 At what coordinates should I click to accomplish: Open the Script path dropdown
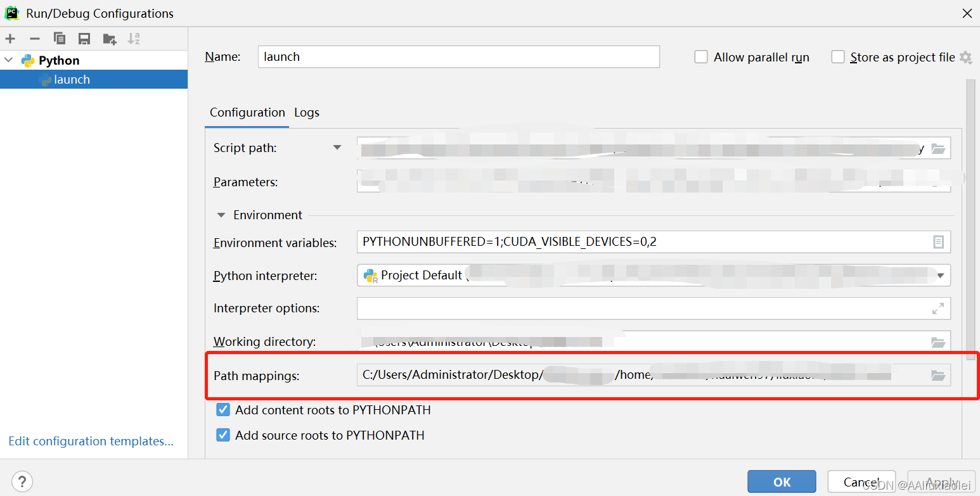(x=338, y=147)
